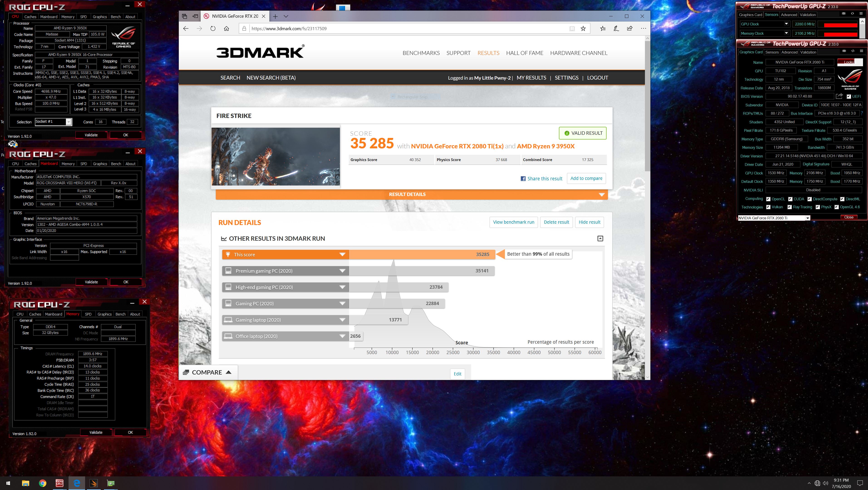Open the Advanced tab in the GPU-Z Graphics Card window

point(789,52)
